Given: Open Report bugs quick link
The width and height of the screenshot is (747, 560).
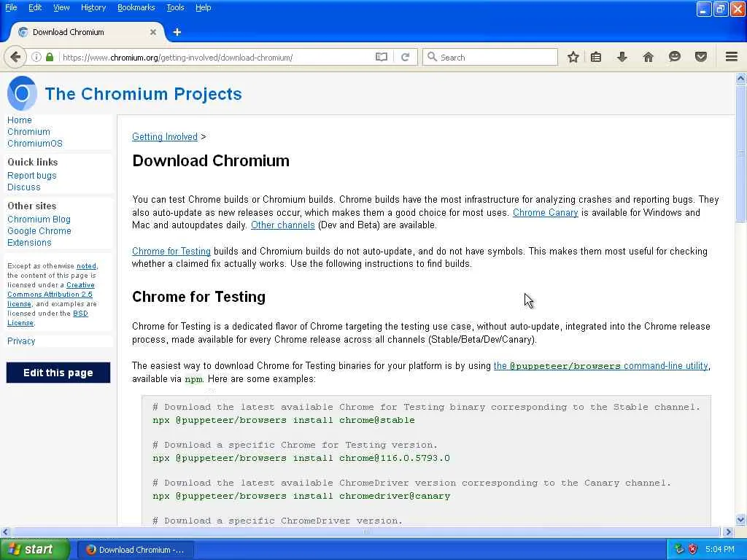Looking at the screenshot, I should tap(32, 175).
